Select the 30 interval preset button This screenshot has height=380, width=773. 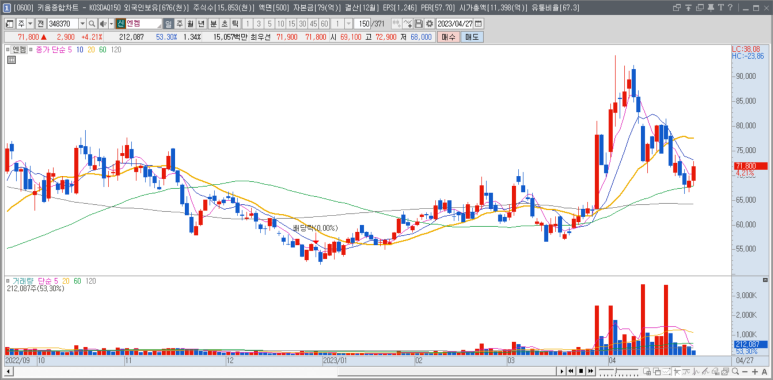pos(302,24)
